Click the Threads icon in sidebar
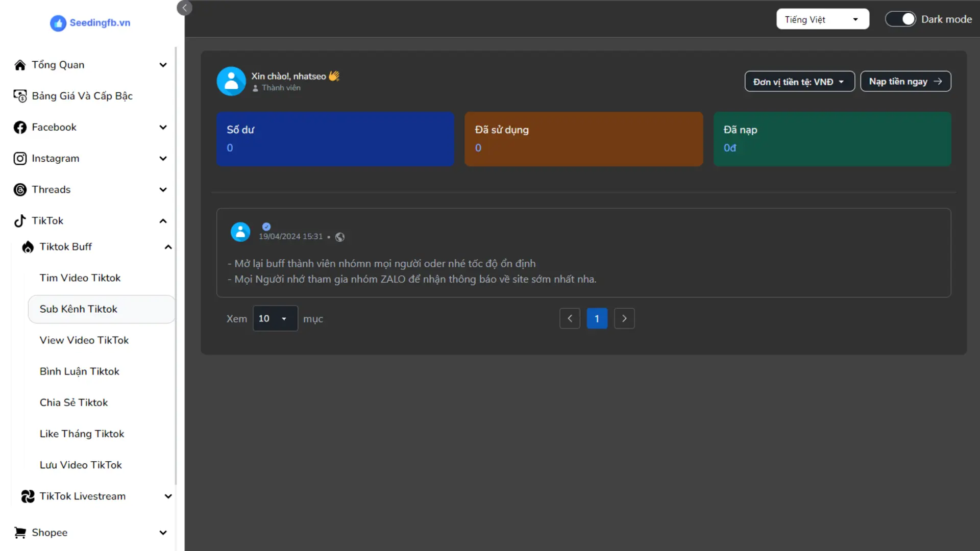This screenshot has height=551, width=980. [x=20, y=190]
